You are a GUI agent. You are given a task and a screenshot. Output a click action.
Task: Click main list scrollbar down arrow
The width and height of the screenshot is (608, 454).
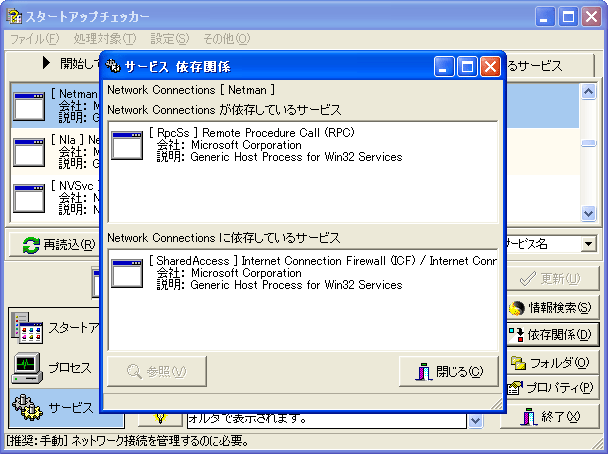(x=588, y=213)
